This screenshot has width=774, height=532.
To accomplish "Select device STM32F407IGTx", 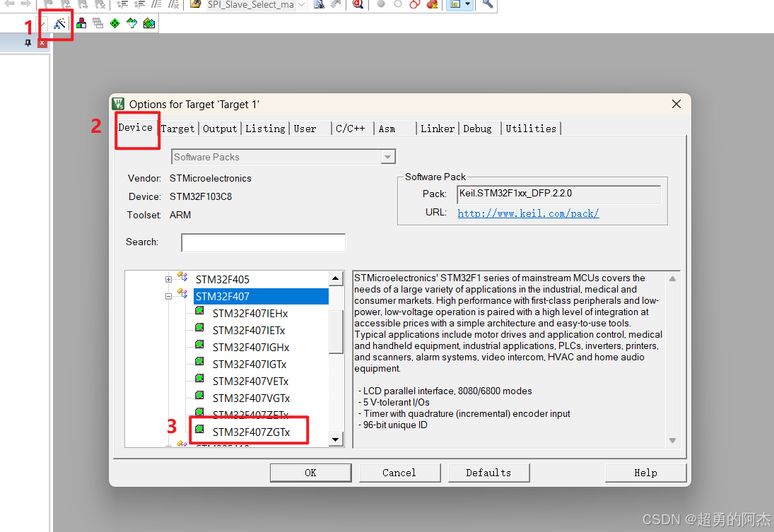I will (x=250, y=365).
